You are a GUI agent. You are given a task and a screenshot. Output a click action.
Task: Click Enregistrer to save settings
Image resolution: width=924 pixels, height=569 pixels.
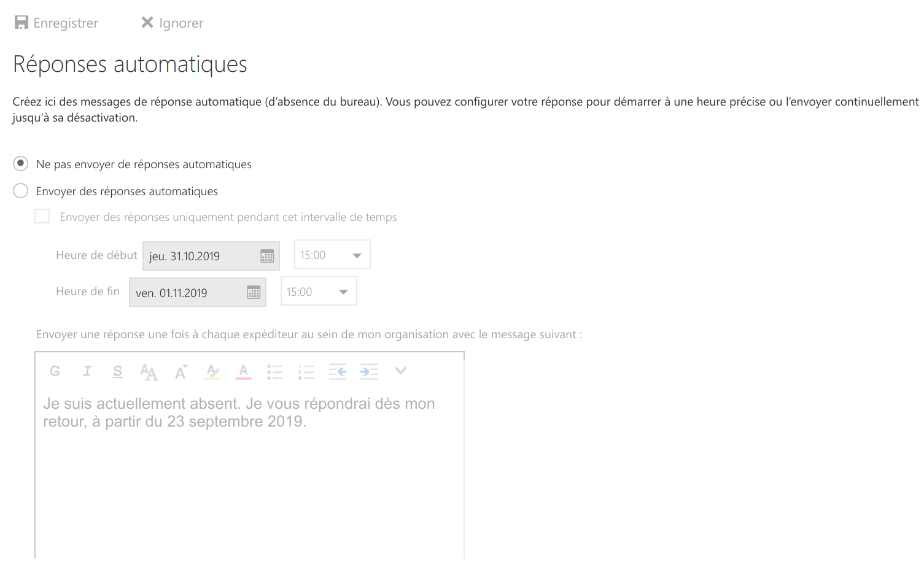tap(56, 23)
